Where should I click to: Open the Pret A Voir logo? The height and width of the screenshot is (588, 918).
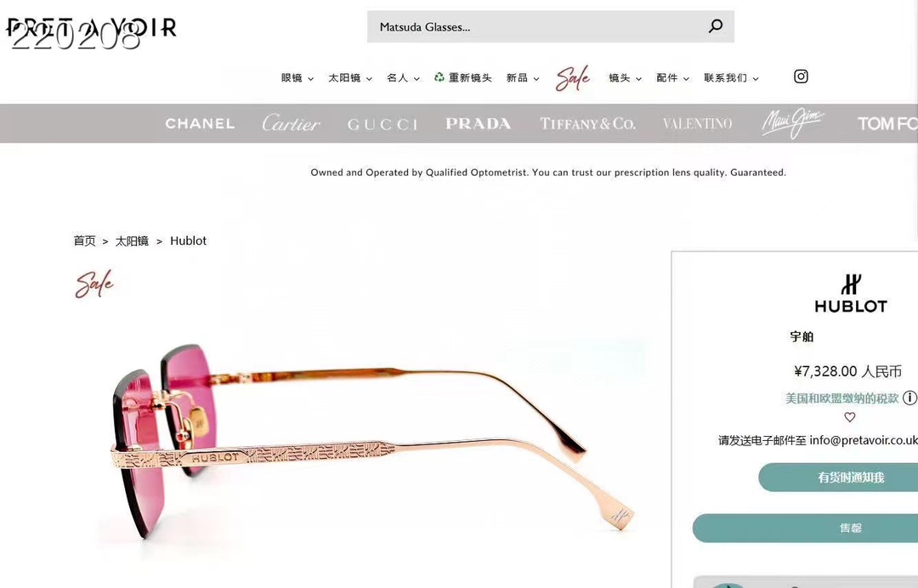click(x=92, y=27)
